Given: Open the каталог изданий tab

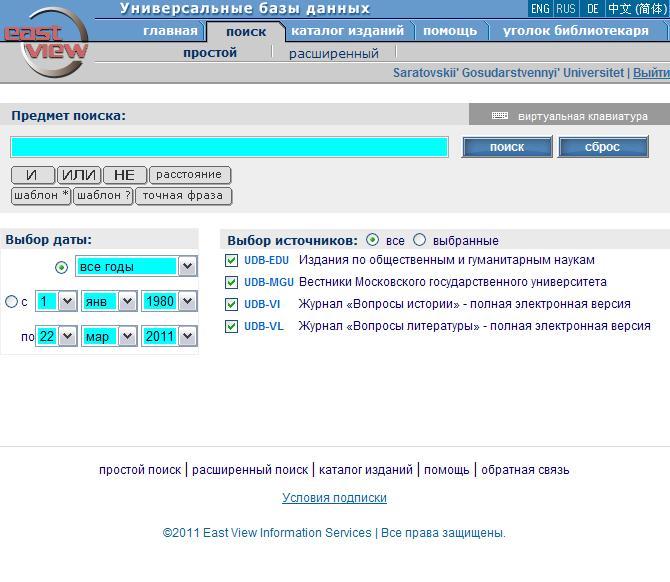Looking at the screenshot, I should click(x=346, y=31).
